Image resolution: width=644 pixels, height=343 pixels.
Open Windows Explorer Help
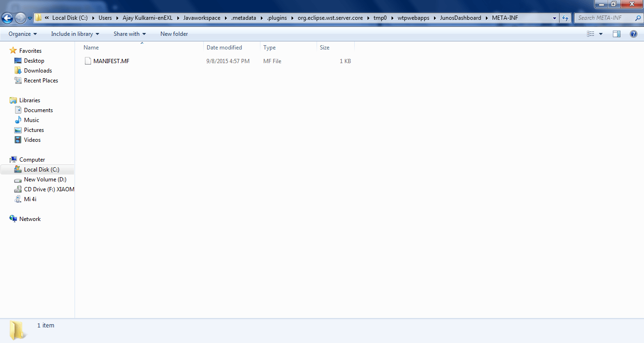(634, 33)
